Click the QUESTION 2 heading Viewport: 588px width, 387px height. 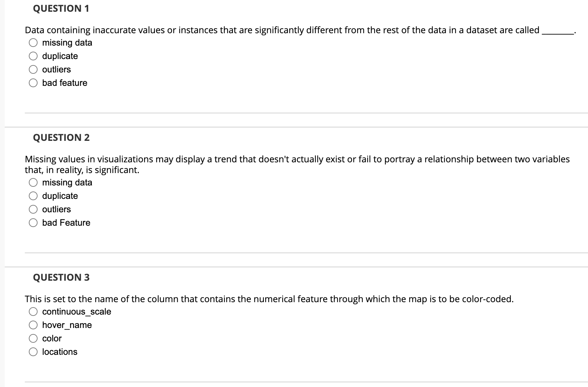coord(60,137)
